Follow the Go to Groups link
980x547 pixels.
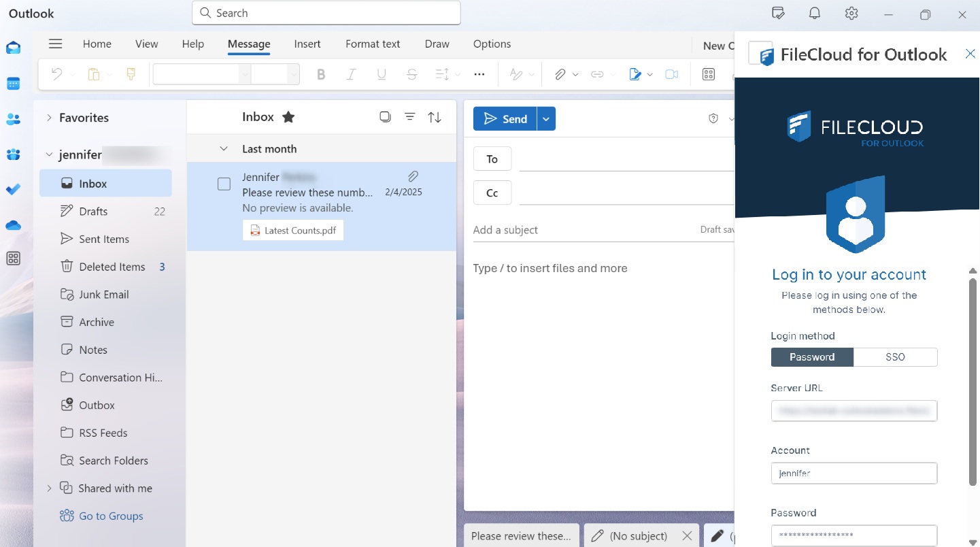click(111, 516)
